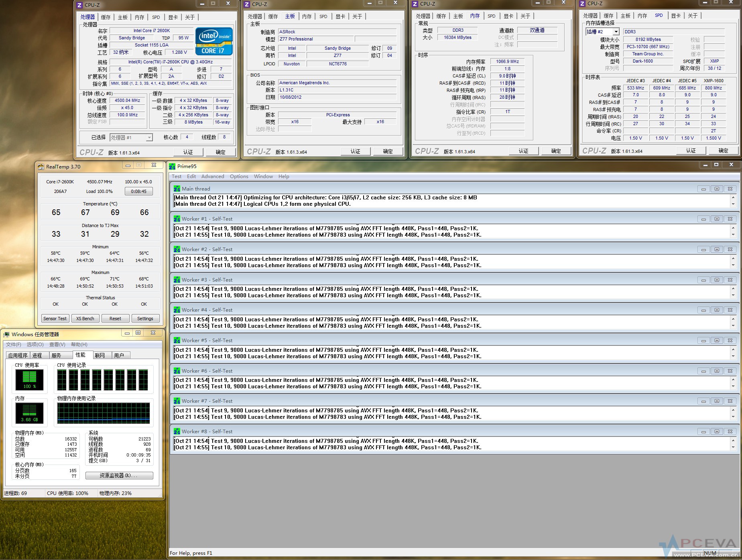Viewport: 742px width, 560px height.
Task: Click the Worker #5 Self-Test icon
Action: pos(177,341)
